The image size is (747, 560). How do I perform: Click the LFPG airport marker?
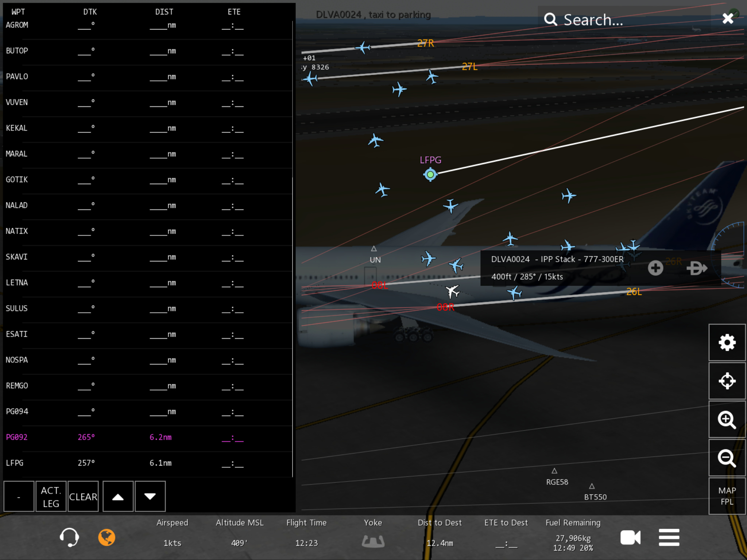click(x=430, y=175)
